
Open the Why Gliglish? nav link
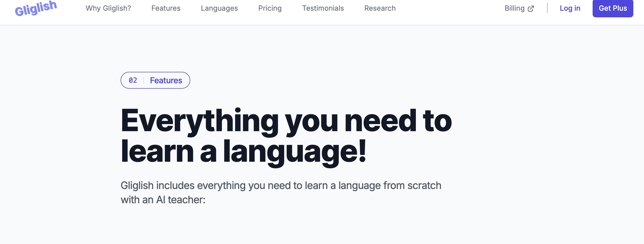coord(108,8)
